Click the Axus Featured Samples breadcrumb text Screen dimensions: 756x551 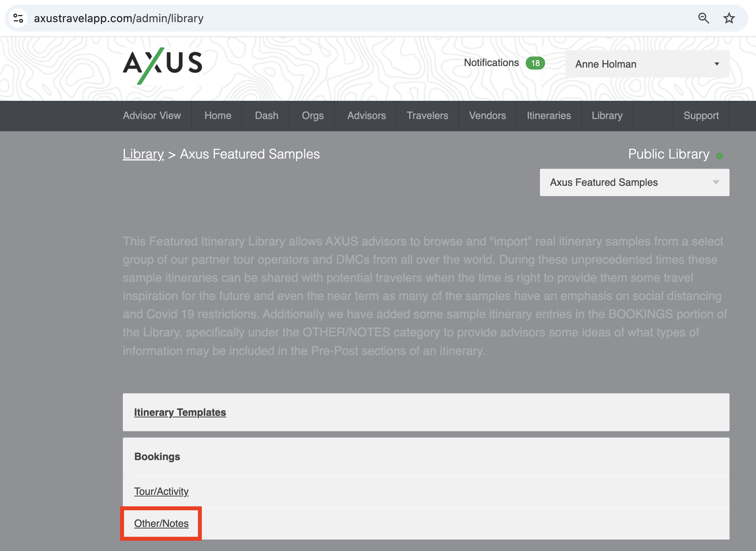(250, 154)
